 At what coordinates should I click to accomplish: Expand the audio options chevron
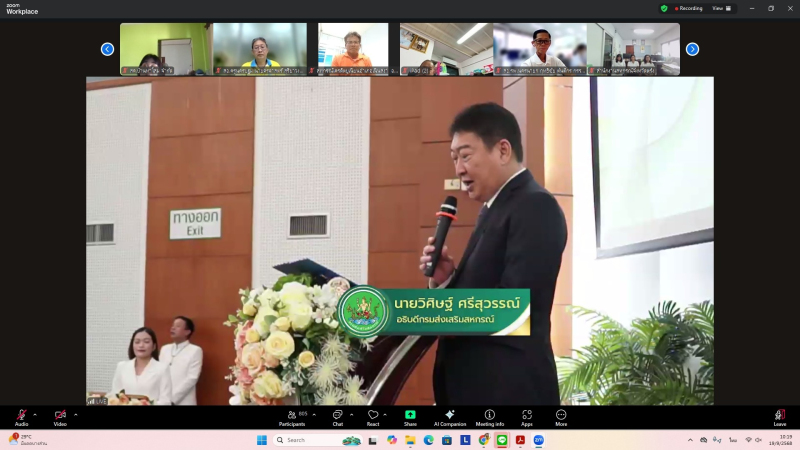35,414
